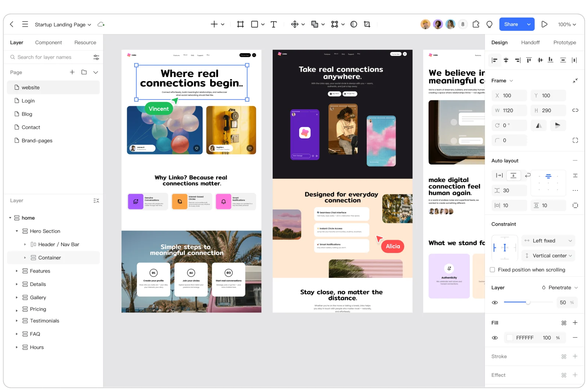Click the collapse panel arrows icon
This screenshot has height=391, width=588.
tap(575, 80)
